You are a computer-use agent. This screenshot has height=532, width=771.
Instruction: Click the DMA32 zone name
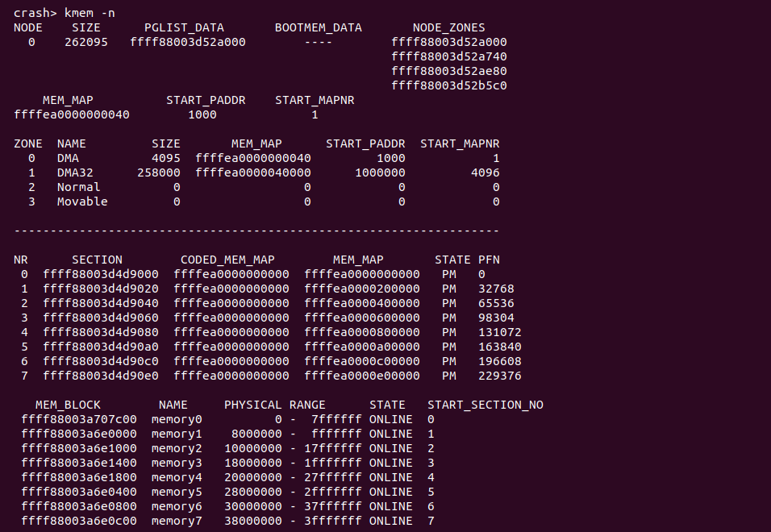pos(78,172)
